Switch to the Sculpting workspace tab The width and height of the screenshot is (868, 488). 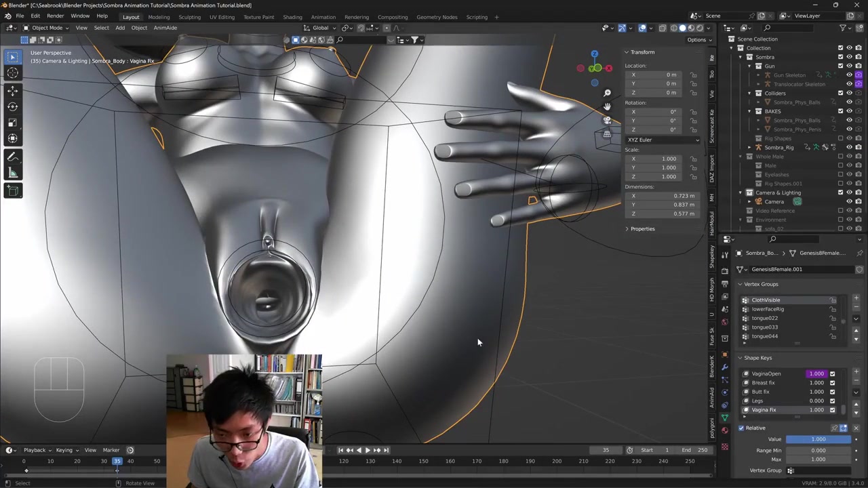pyautogui.click(x=189, y=17)
